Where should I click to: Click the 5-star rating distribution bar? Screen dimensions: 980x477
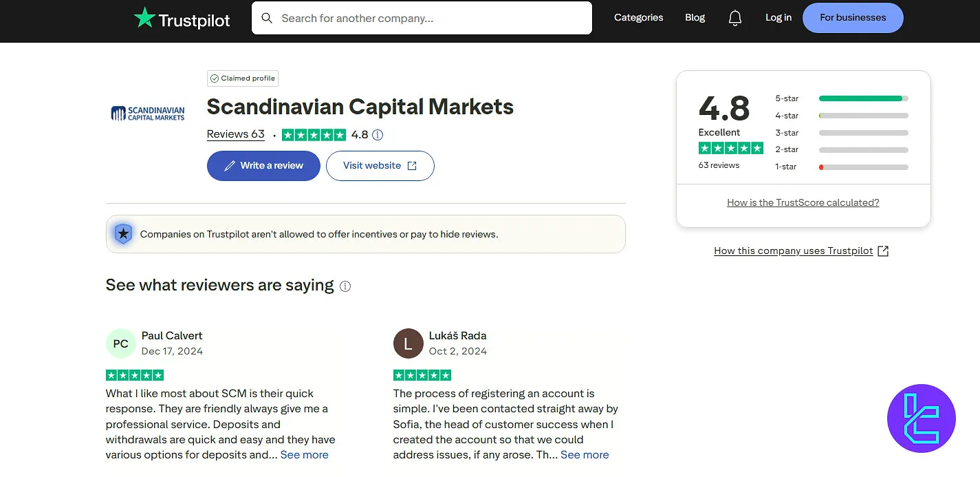click(x=862, y=98)
